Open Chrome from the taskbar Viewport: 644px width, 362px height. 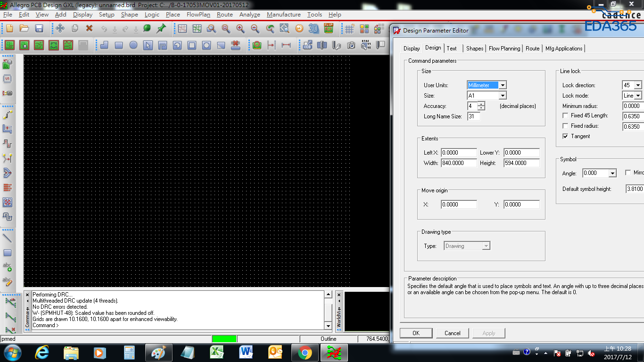[x=305, y=352]
